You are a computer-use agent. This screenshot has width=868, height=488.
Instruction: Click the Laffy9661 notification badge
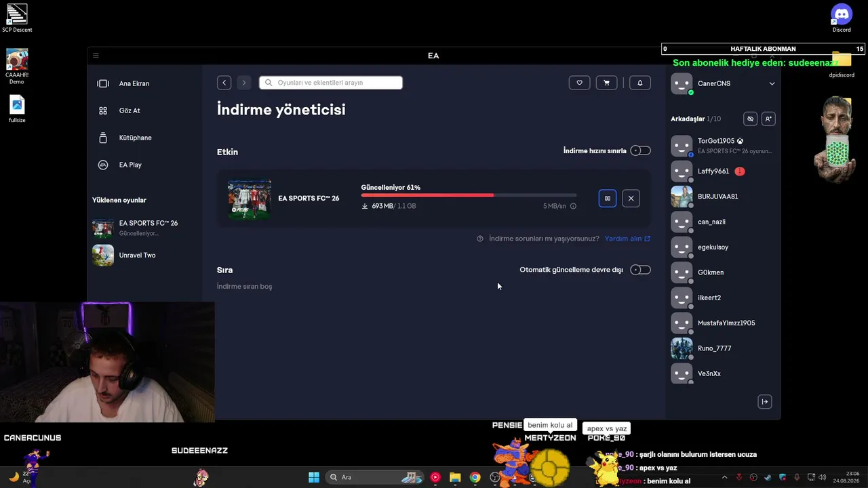(740, 171)
